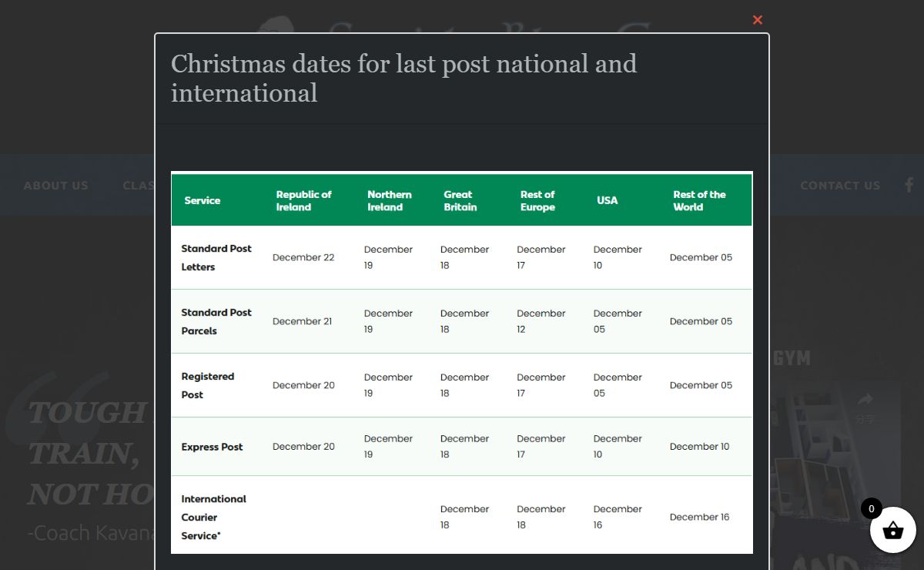The width and height of the screenshot is (924, 570).
Task: Click the Registered Post row label
Action: pos(207,385)
